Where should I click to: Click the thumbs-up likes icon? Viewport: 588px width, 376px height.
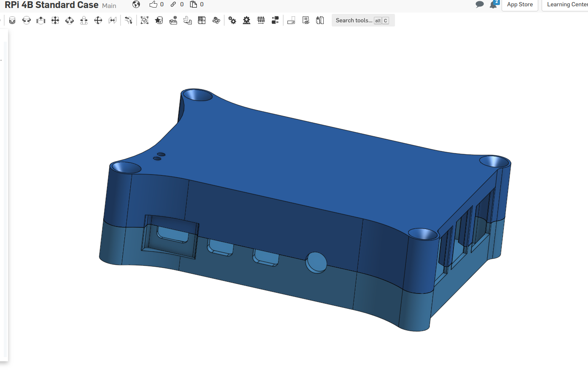point(153,4)
